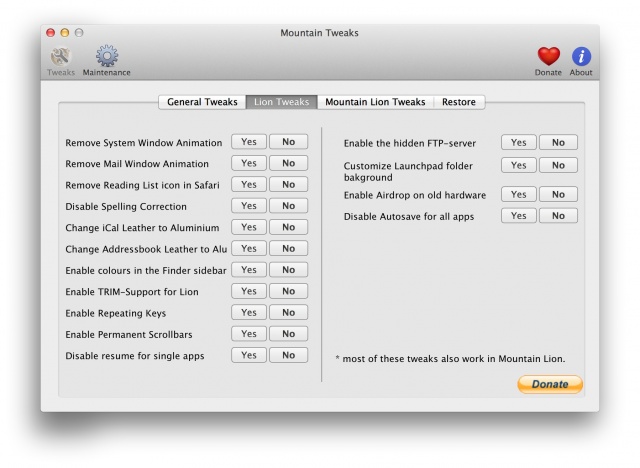The height and width of the screenshot is (468, 640).
Task: Choose Yes for Remove Mail Window Animation
Action: point(249,163)
